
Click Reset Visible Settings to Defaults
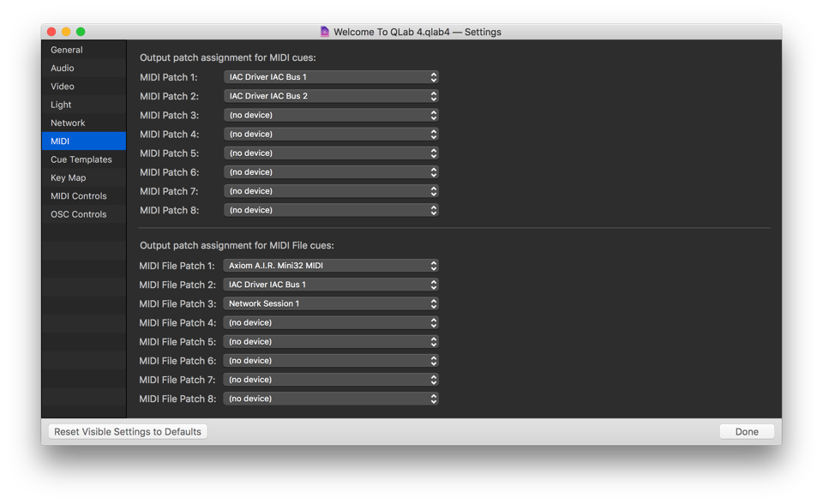[x=128, y=432]
